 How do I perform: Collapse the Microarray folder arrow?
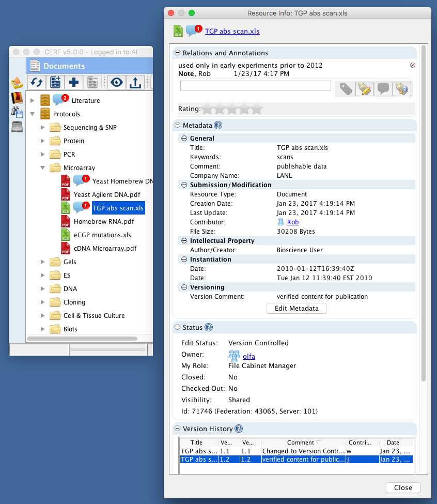[42, 167]
